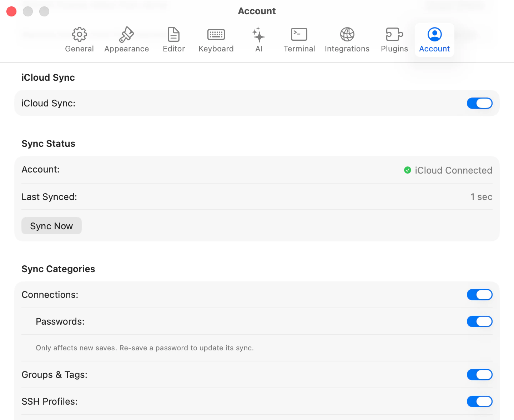514x420 pixels.
Task: Click the 'iCloud Sync' section heading
Action: 48,77
